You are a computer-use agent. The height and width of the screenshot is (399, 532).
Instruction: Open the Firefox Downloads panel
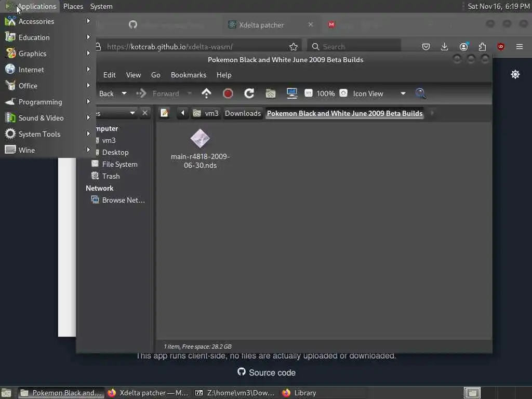[445, 47]
